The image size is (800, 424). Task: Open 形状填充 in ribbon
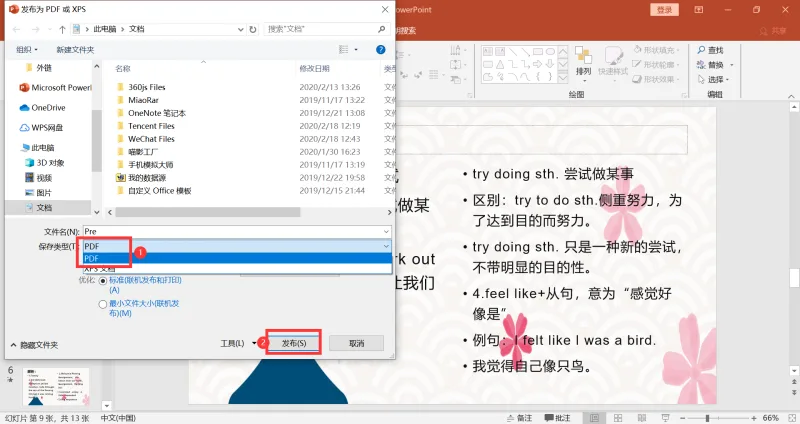(x=656, y=50)
